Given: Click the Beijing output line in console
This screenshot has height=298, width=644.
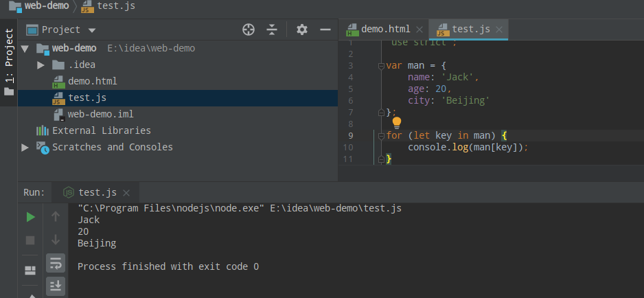Looking at the screenshot, I should pos(97,243).
